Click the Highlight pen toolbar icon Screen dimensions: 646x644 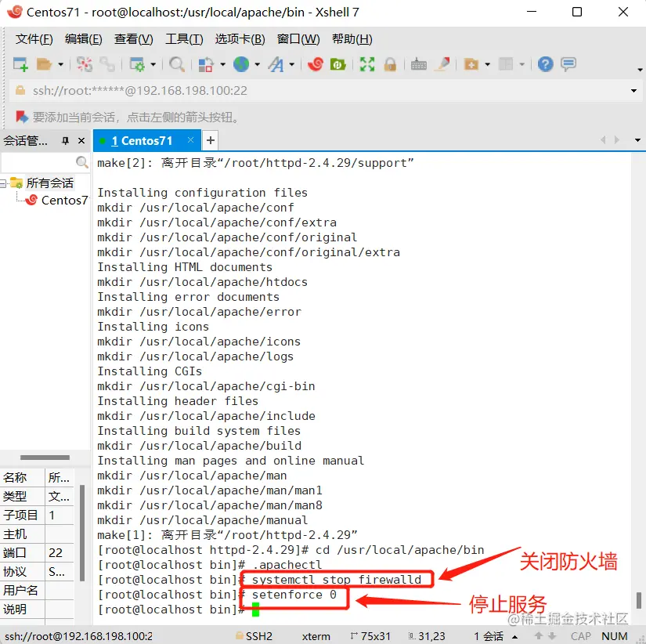coord(443,64)
